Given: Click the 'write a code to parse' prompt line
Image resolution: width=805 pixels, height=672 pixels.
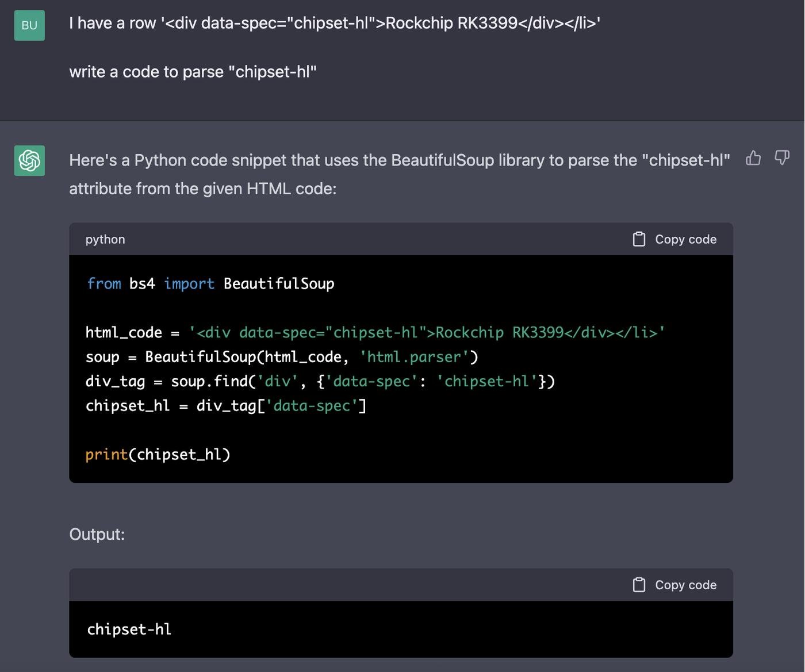Looking at the screenshot, I should (x=193, y=72).
